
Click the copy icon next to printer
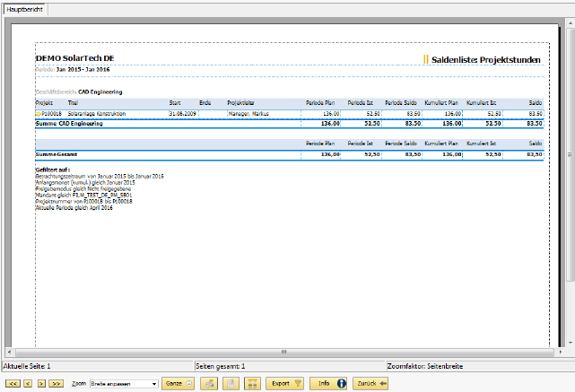pyautogui.click(x=230, y=383)
